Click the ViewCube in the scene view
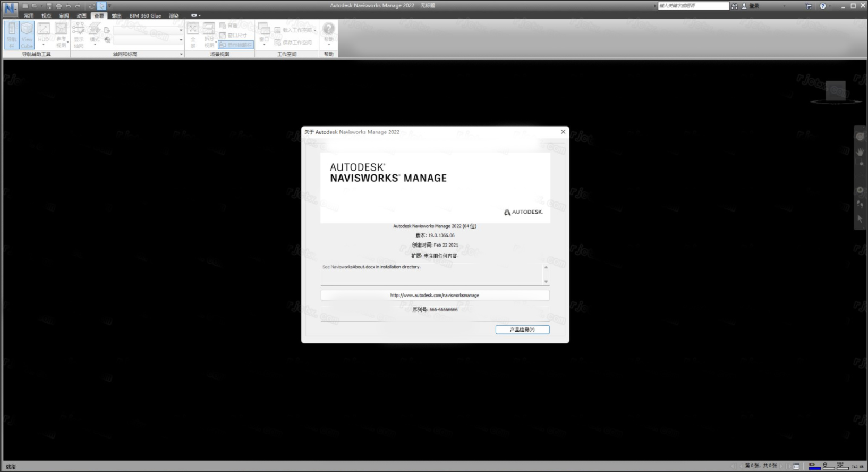 click(x=835, y=91)
